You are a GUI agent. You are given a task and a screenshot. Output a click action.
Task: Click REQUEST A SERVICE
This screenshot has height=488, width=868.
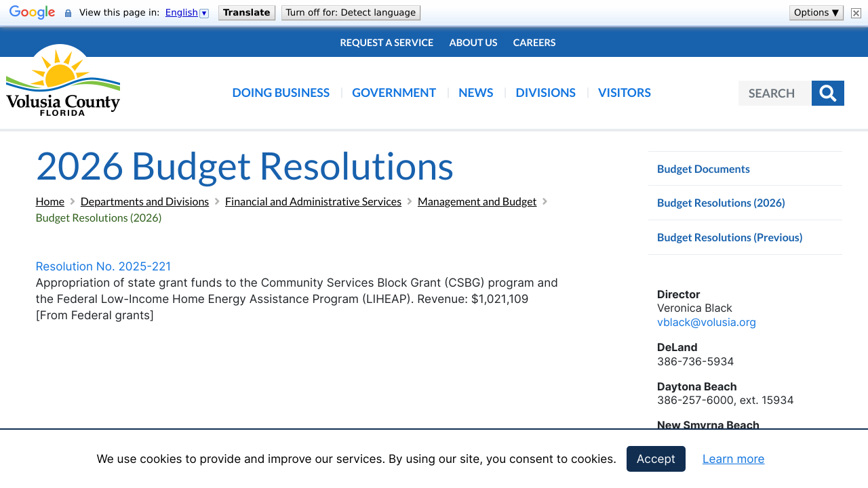[387, 42]
